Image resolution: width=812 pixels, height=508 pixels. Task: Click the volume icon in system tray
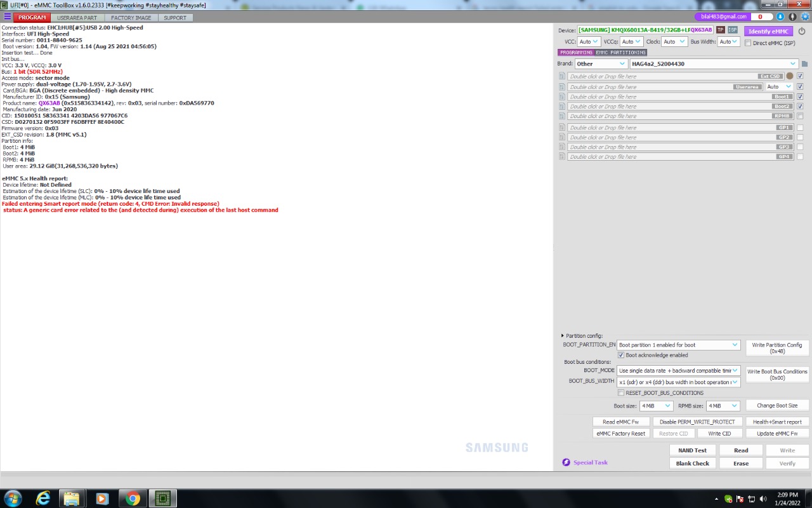pos(763,499)
